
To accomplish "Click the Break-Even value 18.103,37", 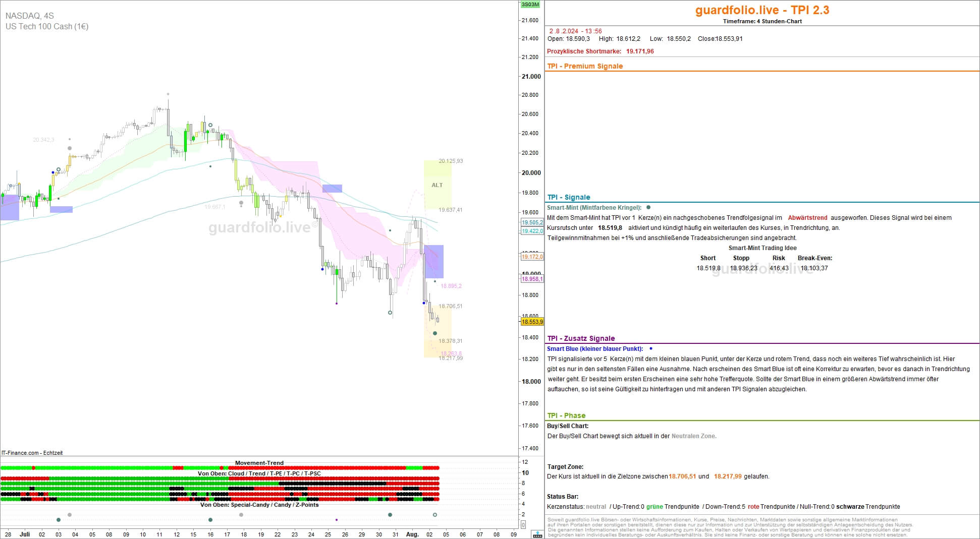I will pos(814,268).
